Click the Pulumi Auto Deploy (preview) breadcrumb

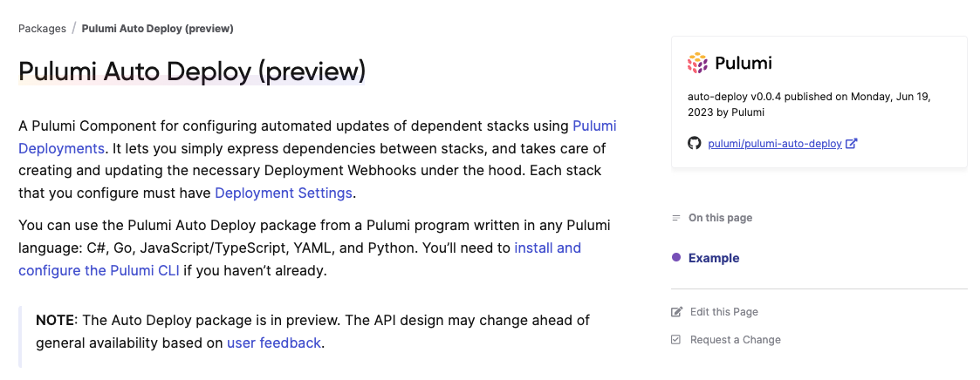pyautogui.click(x=157, y=29)
